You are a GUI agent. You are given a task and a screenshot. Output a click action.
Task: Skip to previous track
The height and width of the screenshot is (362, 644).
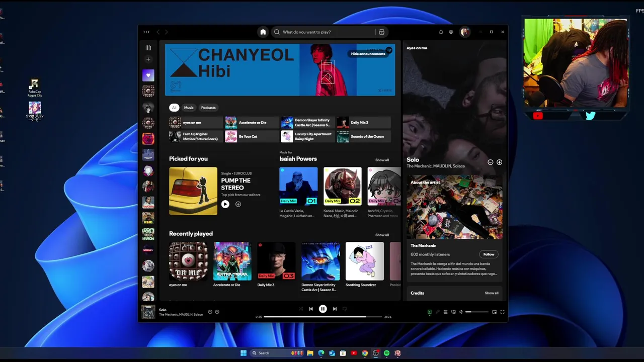tap(311, 309)
